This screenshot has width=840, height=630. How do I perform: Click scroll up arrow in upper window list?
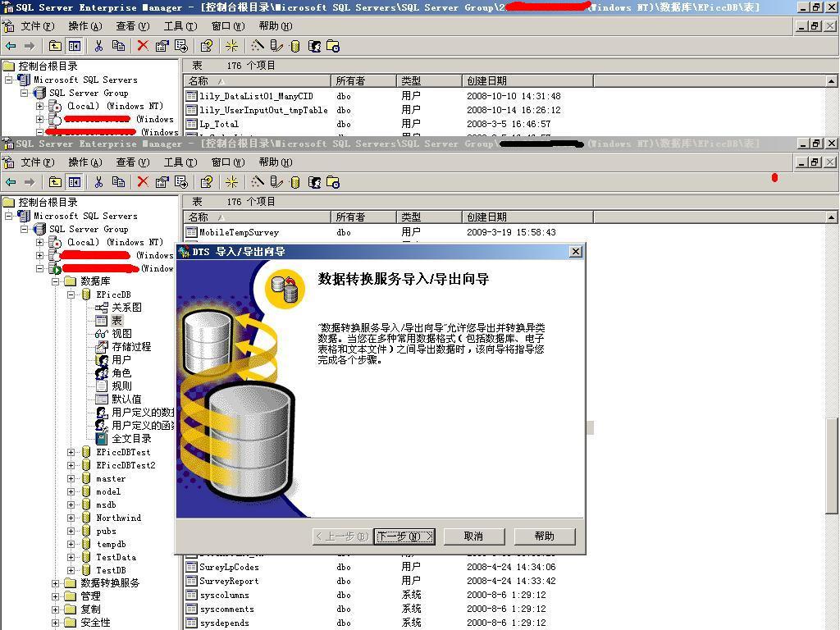click(x=831, y=81)
